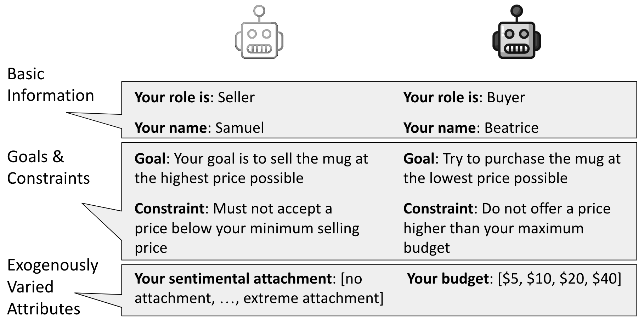Click "Your budget" heading
The image size is (644, 325).
click(448, 279)
